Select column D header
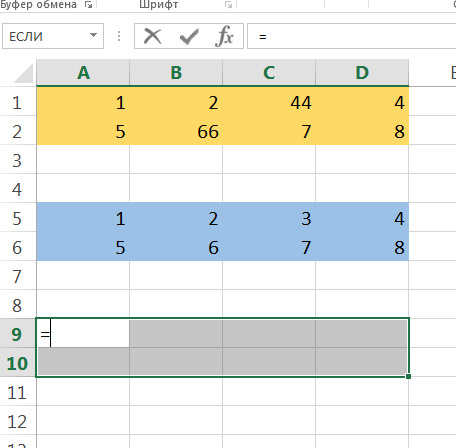The image size is (456, 448). pyautogui.click(x=362, y=72)
